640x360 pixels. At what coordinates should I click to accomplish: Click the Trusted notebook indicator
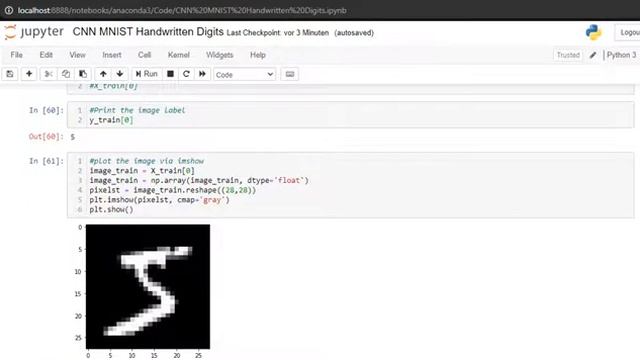tap(568, 55)
